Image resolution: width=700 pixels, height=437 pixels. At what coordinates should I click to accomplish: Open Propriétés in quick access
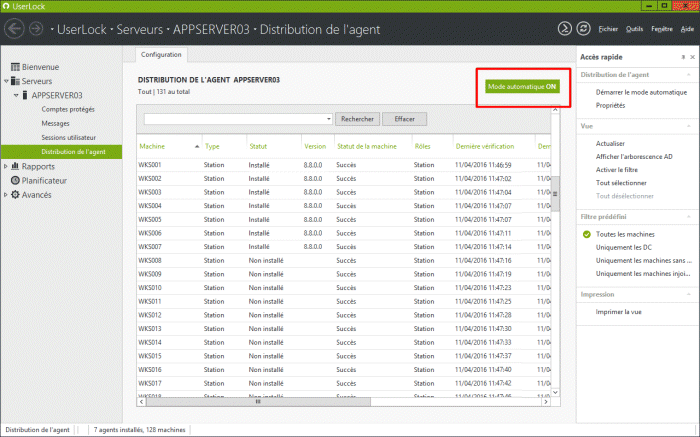click(610, 105)
